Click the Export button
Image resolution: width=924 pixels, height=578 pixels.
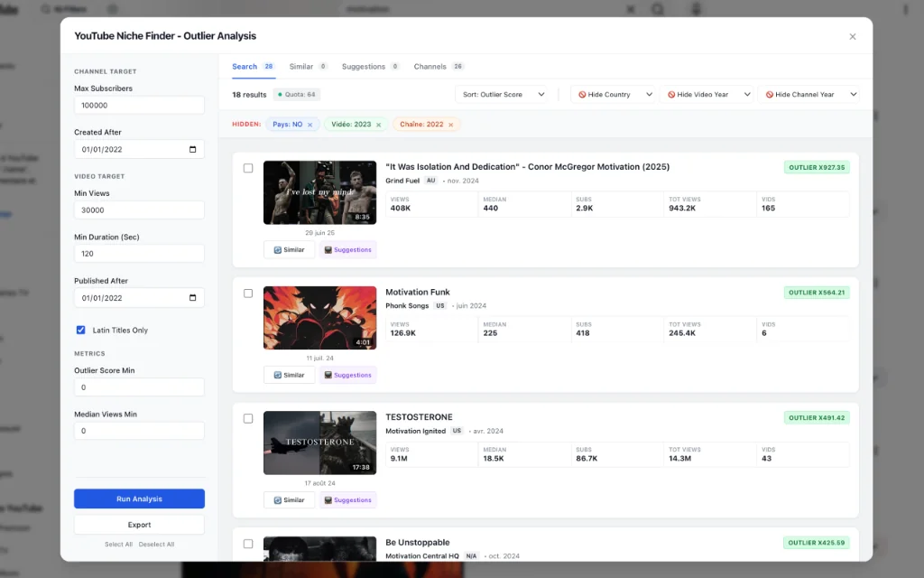(x=139, y=524)
